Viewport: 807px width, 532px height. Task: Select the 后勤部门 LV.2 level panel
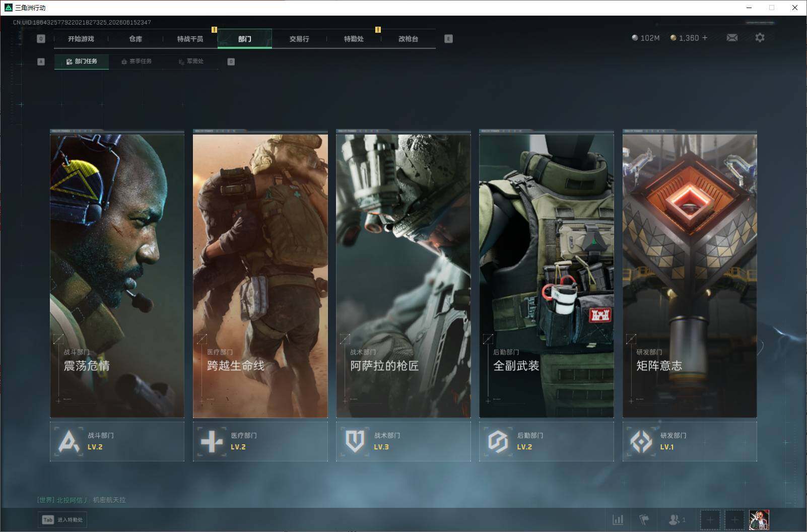(x=546, y=441)
